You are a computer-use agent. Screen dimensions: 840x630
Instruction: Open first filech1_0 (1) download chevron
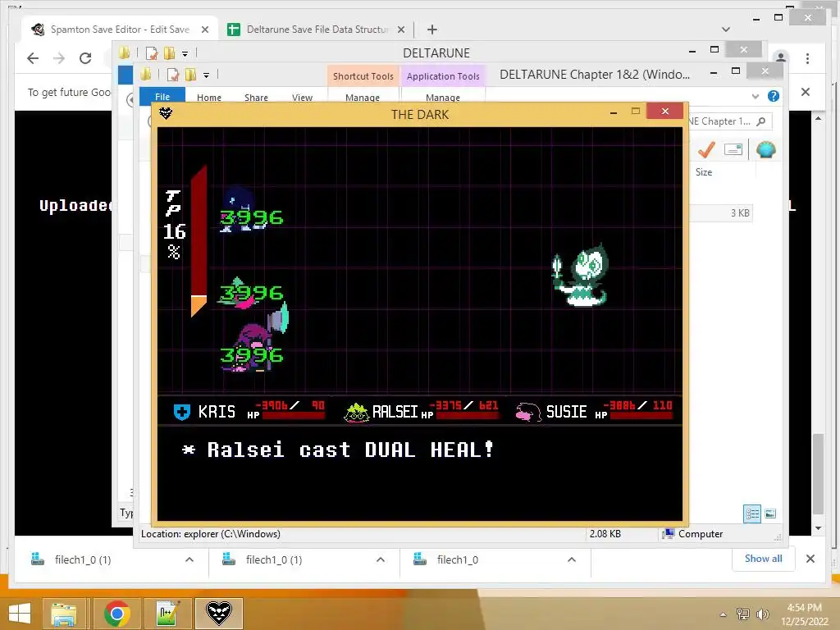click(x=189, y=559)
